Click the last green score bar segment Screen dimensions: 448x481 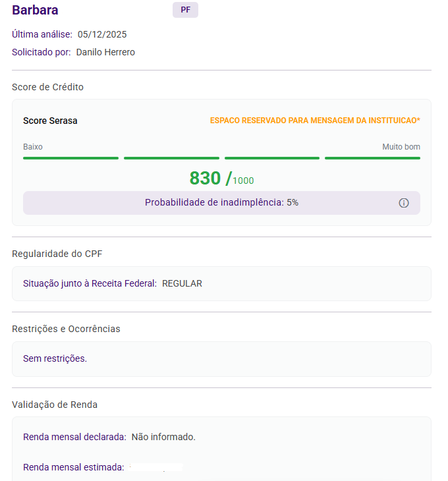(x=372, y=158)
